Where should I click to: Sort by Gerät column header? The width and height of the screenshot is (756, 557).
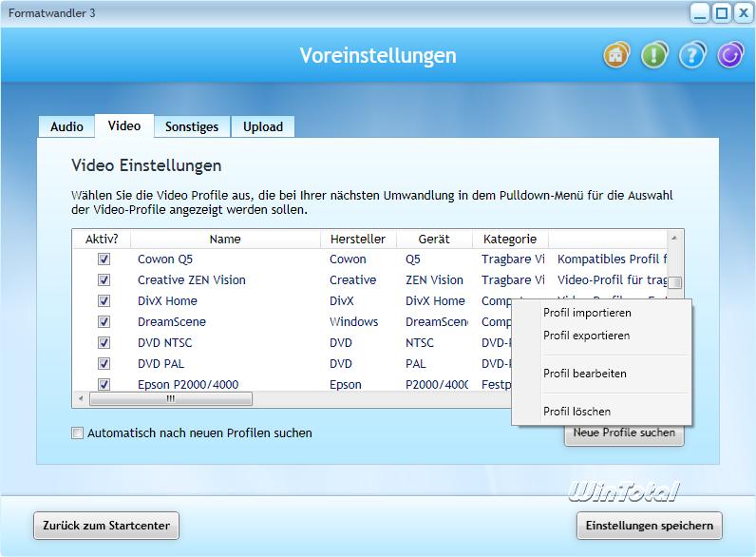pyautogui.click(x=434, y=239)
